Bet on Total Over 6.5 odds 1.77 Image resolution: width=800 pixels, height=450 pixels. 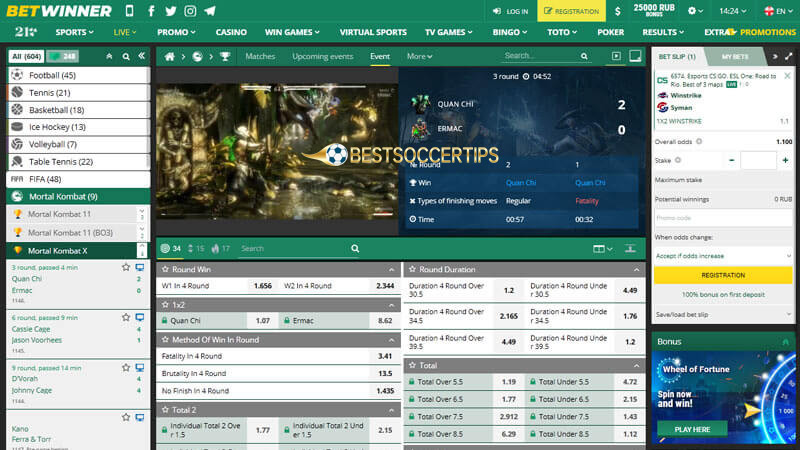pyautogui.click(x=509, y=399)
